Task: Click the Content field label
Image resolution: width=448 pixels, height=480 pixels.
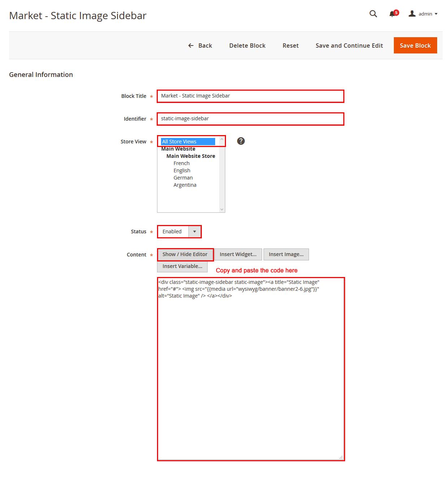Action: pos(136,255)
